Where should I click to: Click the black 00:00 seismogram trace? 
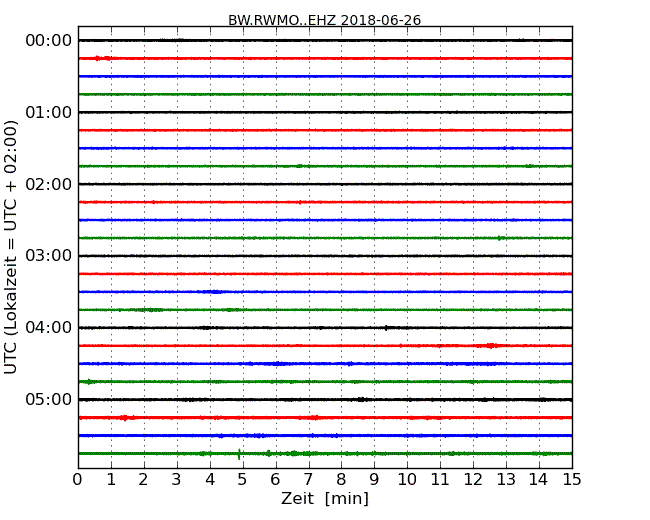[x=325, y=40]
